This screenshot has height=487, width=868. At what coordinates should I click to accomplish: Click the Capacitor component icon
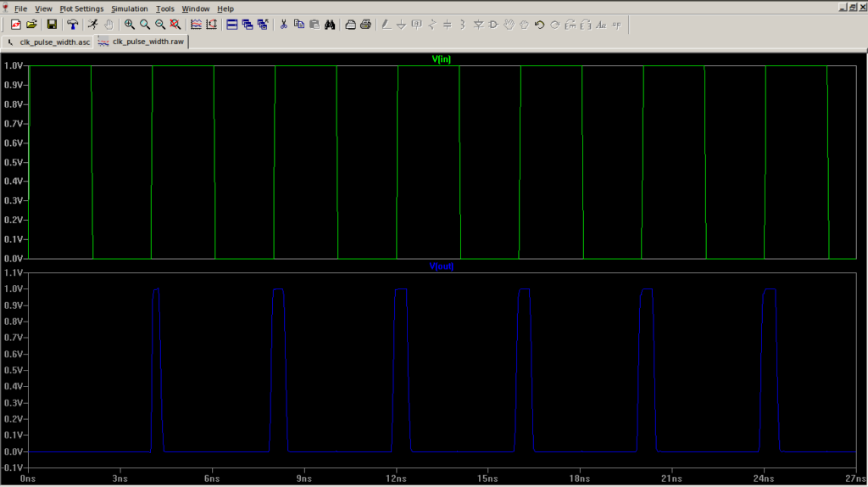pos(448,25)
